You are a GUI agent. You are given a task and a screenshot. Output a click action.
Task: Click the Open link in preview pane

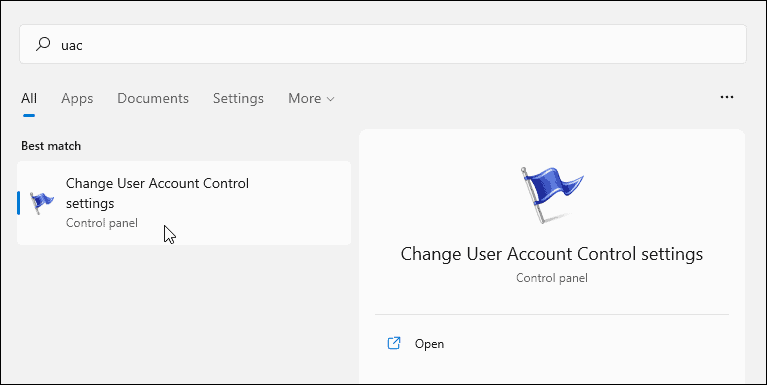[429, 344]
